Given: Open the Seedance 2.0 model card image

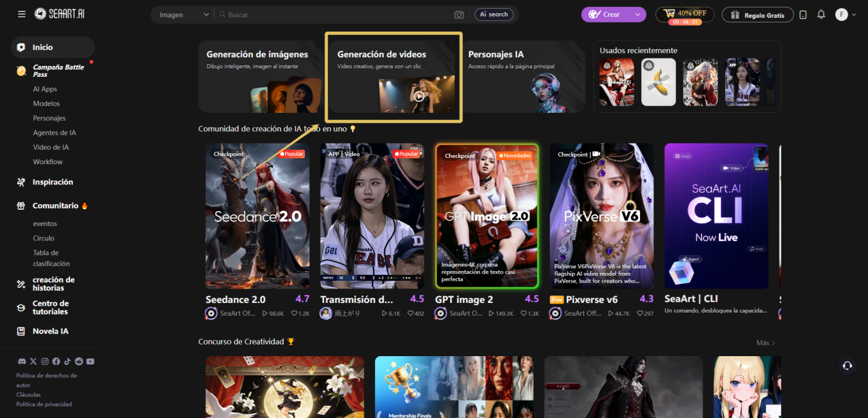Looking at the screenshot, I should coord(258,216).
